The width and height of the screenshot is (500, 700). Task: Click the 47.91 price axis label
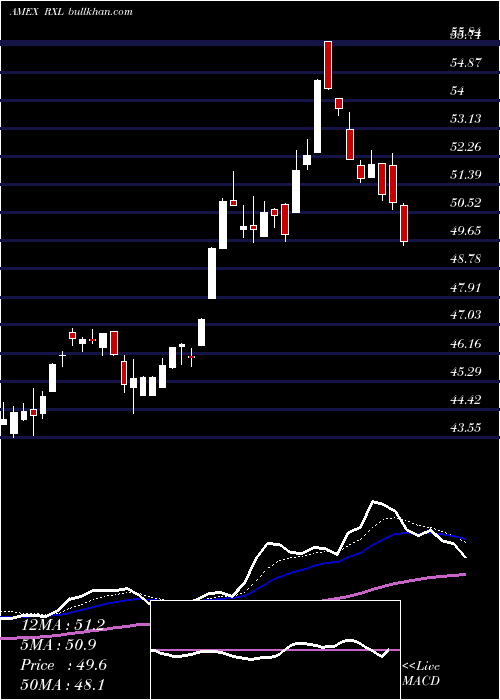(466, 287)
